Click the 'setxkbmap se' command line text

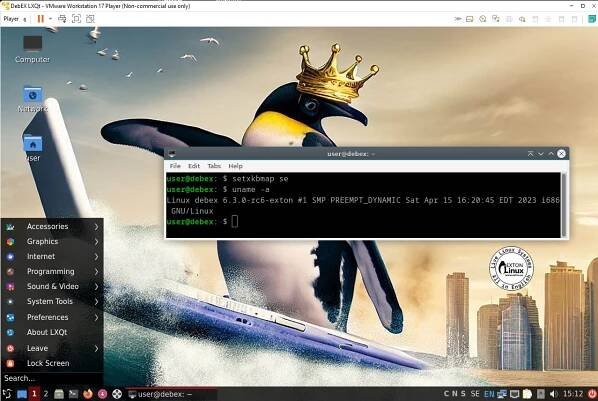tap(260, 179)
